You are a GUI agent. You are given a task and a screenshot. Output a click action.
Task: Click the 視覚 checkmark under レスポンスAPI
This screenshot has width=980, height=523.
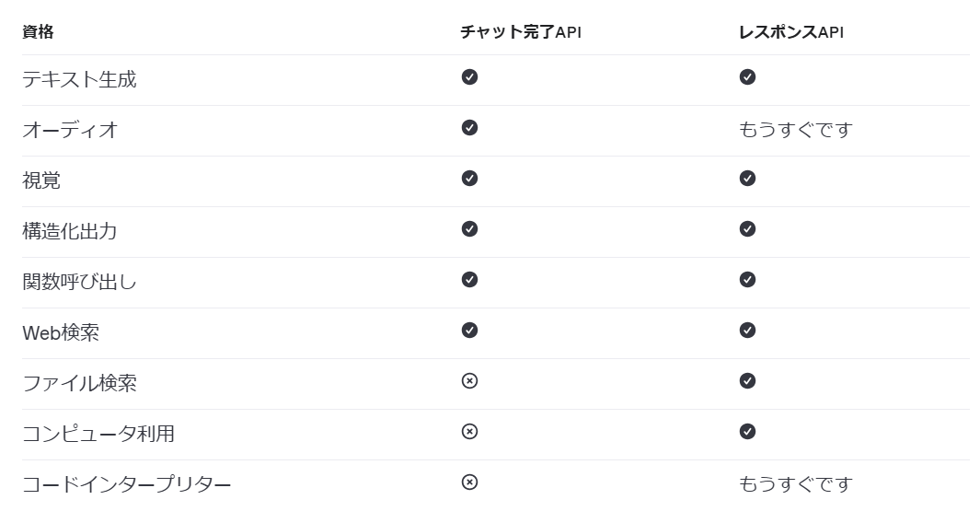(x=747, y=179)
